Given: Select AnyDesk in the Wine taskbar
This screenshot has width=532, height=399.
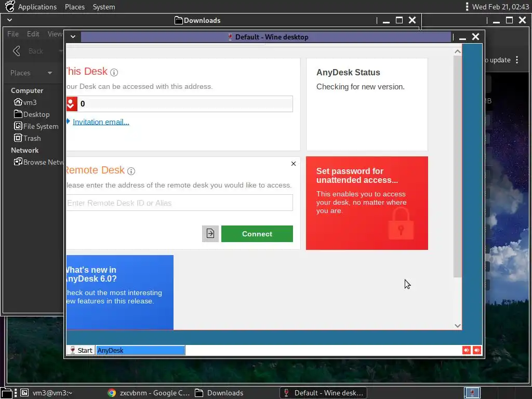Looking at the screenshot, I should (140, 350).
